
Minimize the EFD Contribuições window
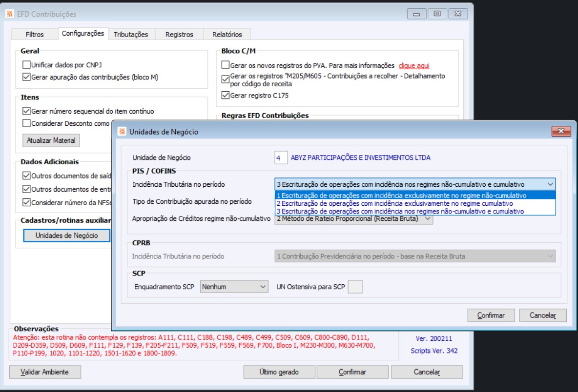click(x=416, y=14)
